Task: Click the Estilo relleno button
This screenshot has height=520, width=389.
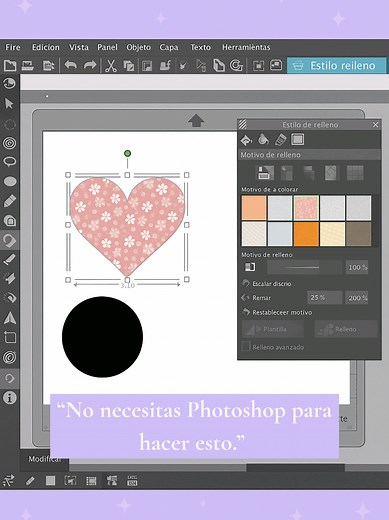Action: point(336,65)
